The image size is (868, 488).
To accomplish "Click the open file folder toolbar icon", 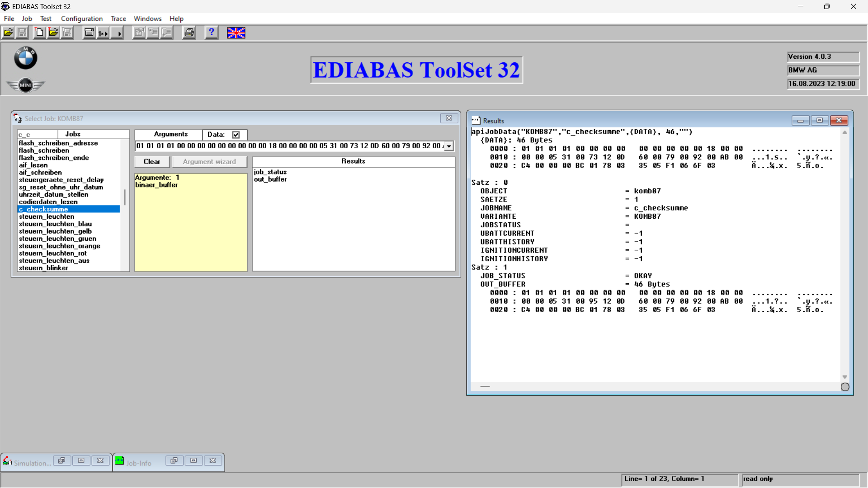I will click(8, 33).
